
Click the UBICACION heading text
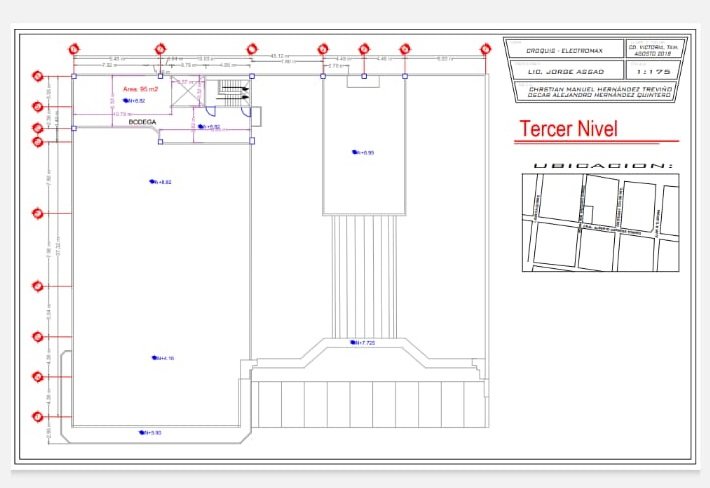(601, 165)
